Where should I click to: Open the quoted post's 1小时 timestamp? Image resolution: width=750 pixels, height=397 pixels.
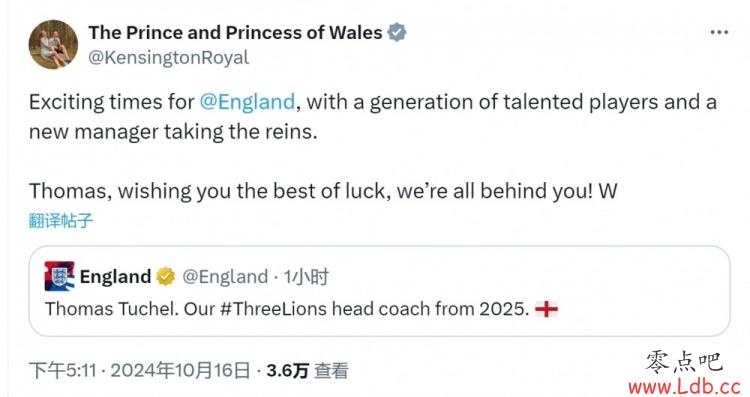(306, 276)
